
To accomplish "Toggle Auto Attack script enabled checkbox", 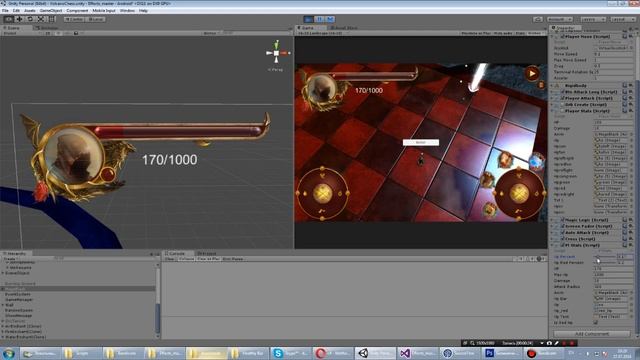I will tap(562, 232).
